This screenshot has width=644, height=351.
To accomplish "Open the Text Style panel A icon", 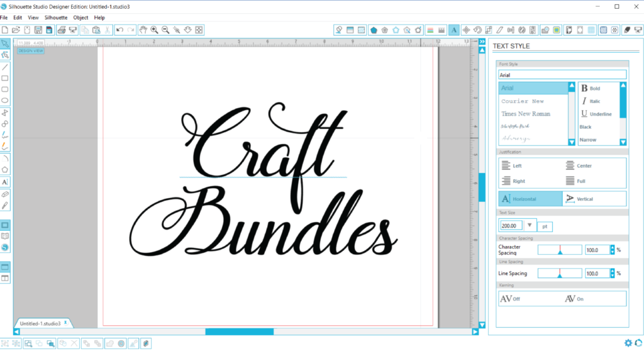I will pyautogui.click(x=454, y=30).
